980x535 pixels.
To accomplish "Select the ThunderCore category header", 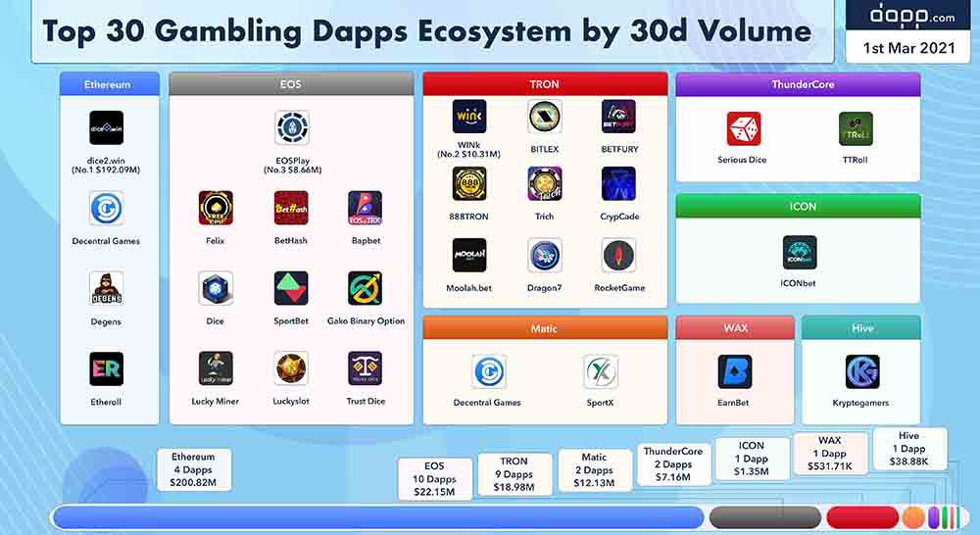I will point(798,83).
